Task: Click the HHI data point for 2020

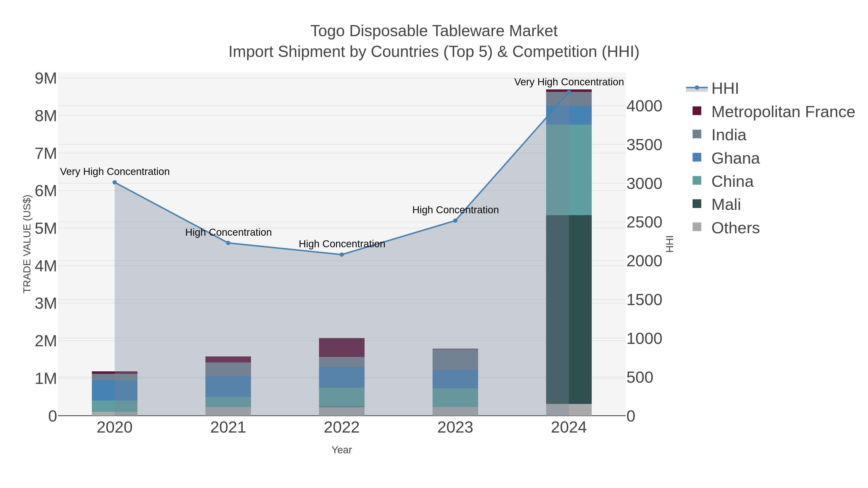Action: 115,182
